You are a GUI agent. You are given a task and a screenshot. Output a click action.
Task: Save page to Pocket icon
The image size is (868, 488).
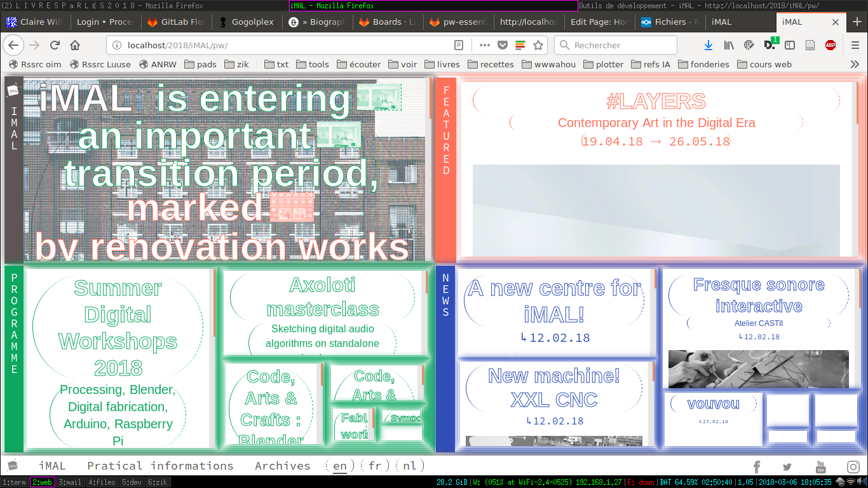(x=502, y=45)
